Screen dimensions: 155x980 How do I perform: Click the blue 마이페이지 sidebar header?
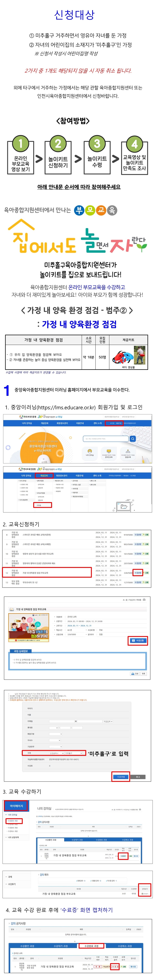[16, 805]
